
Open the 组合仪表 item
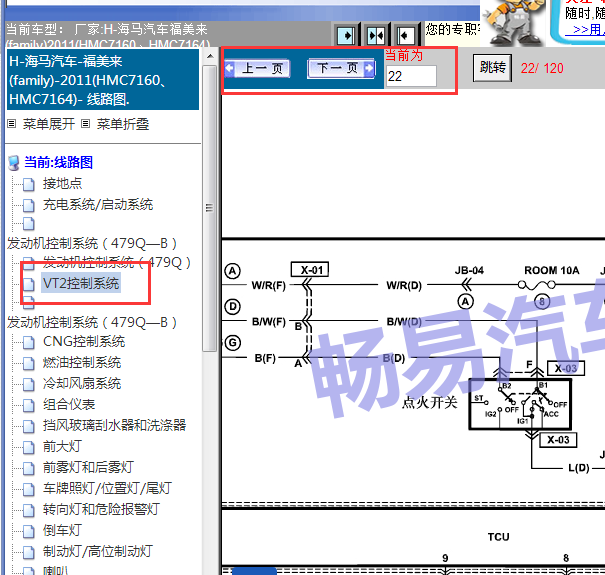pyautogui.click(x=69, y=404)
